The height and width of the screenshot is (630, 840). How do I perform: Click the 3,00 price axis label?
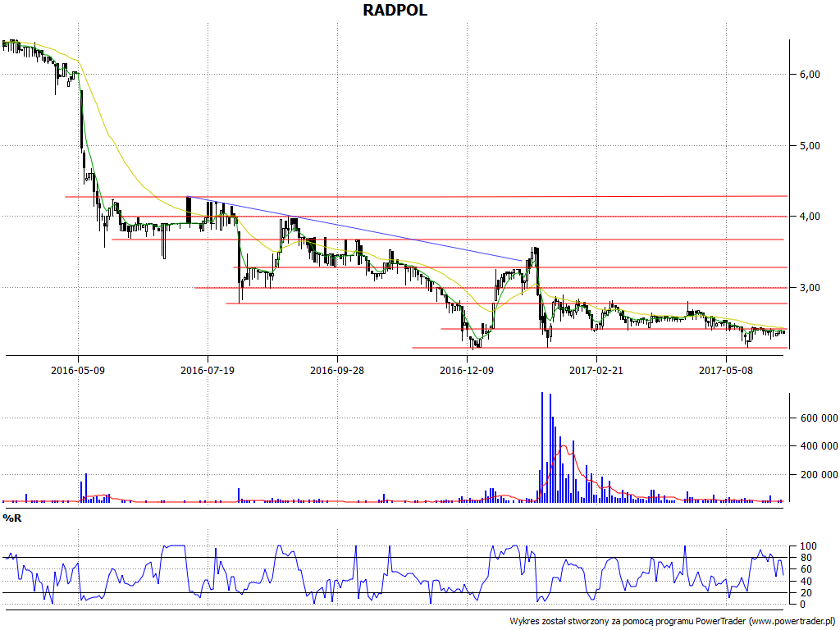point(810,288)
